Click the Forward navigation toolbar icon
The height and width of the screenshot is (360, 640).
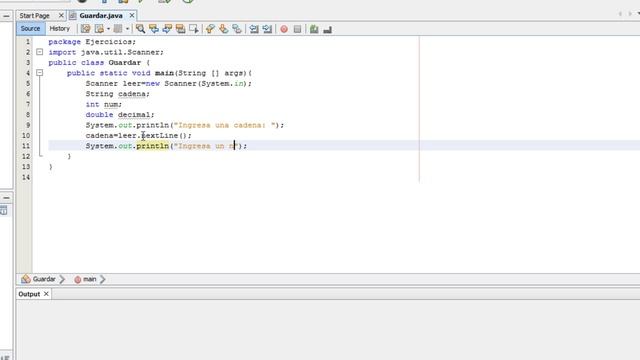(x=118, y=29)
